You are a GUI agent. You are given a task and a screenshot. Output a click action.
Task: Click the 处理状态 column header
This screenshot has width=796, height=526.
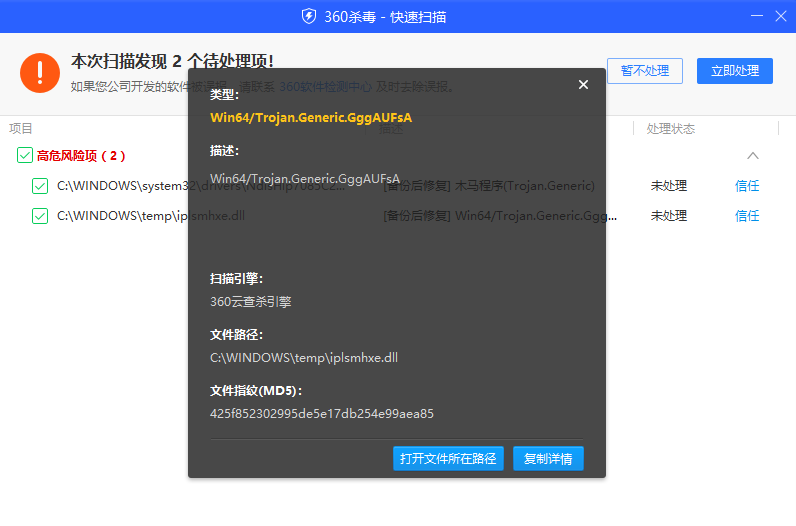[671, 129]
